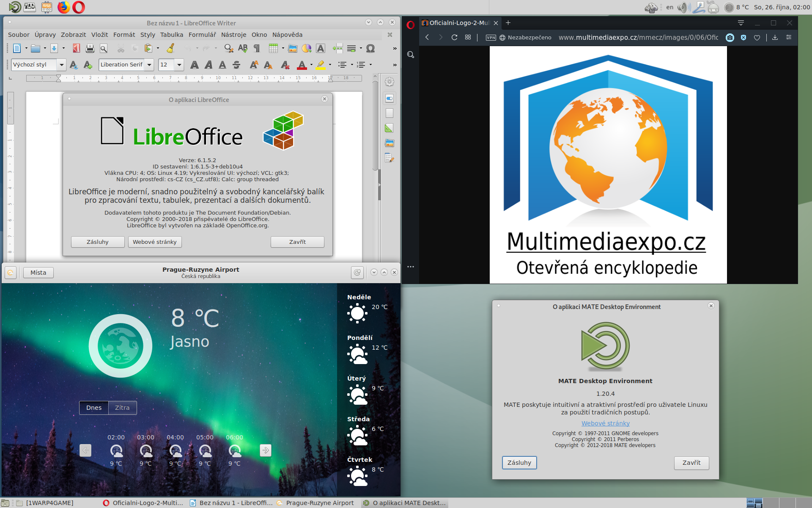The height and width of the screenshot is (508, 812).
Task: Click the Print icon in Writer toolbar
Action: (90, 48)
